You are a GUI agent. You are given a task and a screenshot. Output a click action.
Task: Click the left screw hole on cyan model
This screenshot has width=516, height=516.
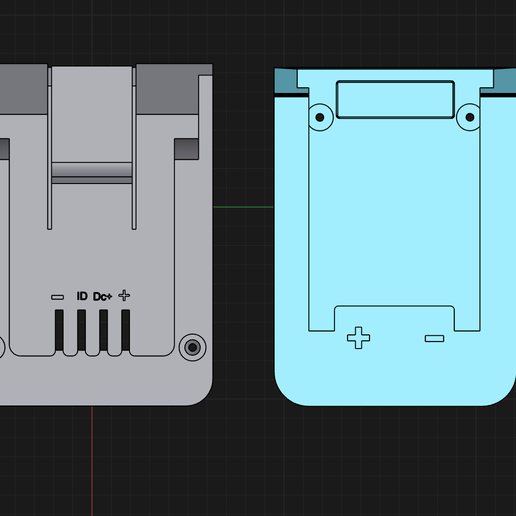[320, 117]
